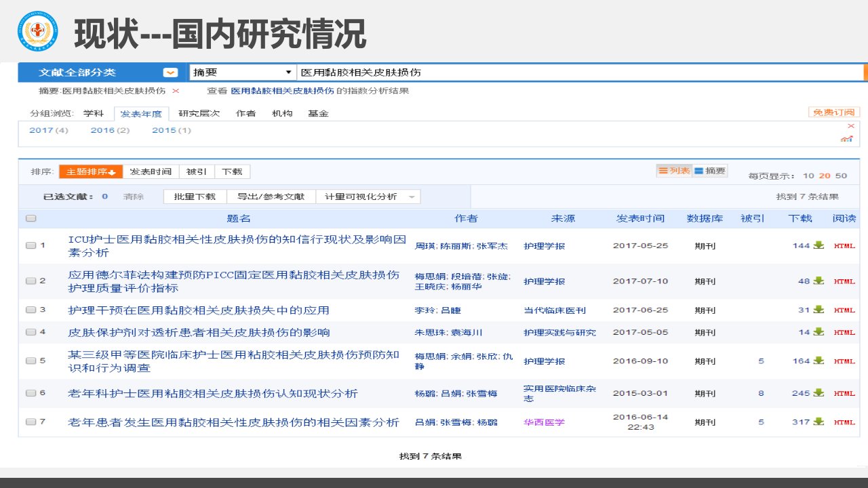Viewport: 868px width, 488px height.
Task: Open article 老年科护士医用粘胶相关皮肤损伤认知现状分析
Action: click(213, 393)
